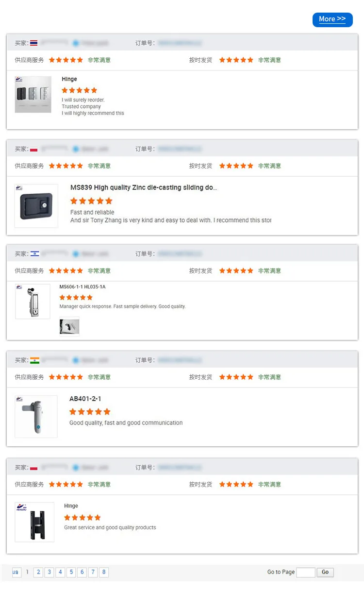Select page 3 in the pagination
364x589 pixels.
pos(49,572)
